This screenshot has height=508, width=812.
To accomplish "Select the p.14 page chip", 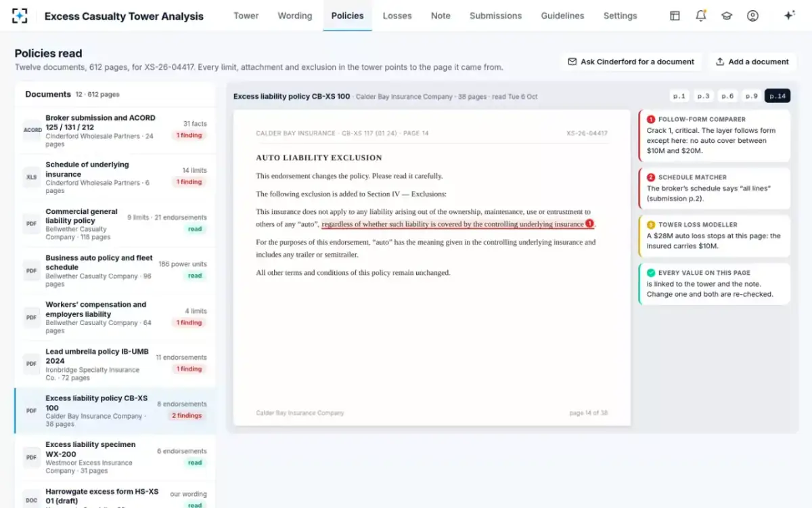I will [x=777, y=96].
